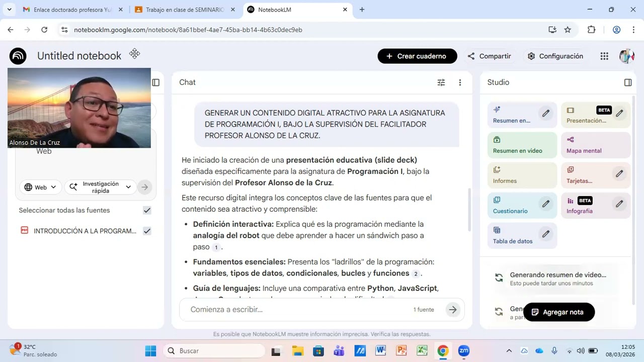This screenshot has width=644, height=362.
Task: Open citation 2 reference chip
Action: [416, 274]
